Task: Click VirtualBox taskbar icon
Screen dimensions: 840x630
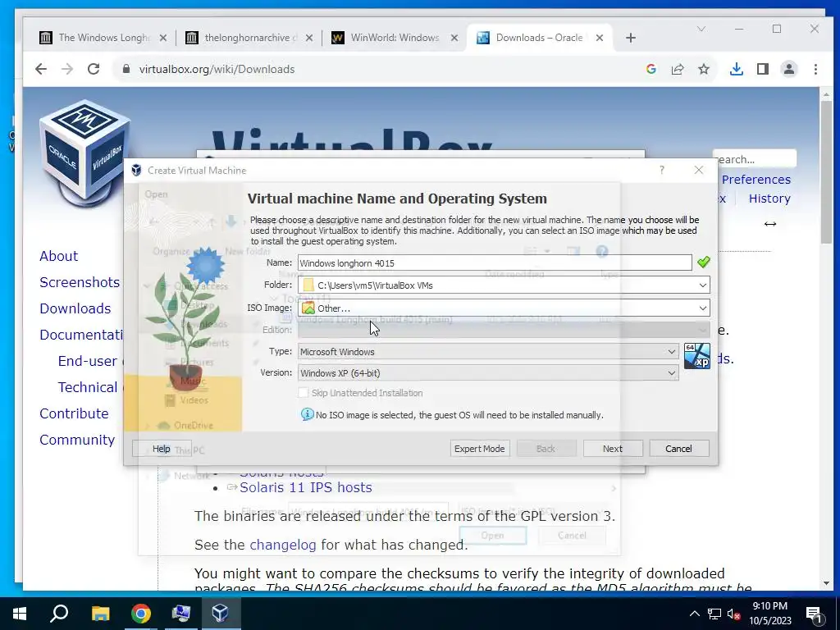Action: 221,614
